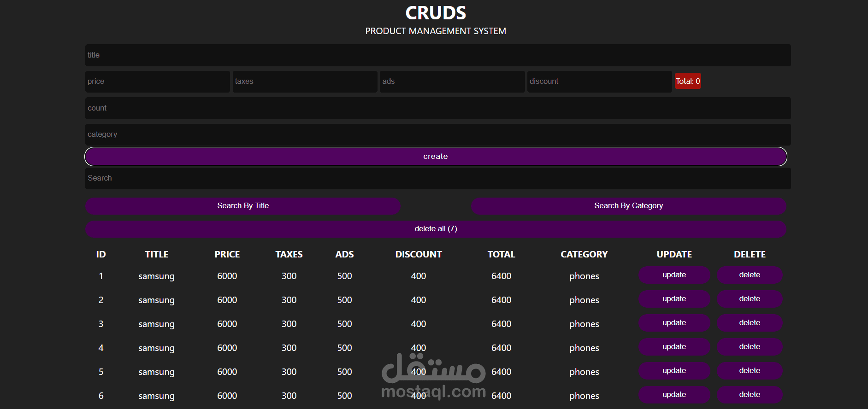Screen dimensions: 868x409
Task: Select ID number 5 cell
Action: (x=101, y=372)
